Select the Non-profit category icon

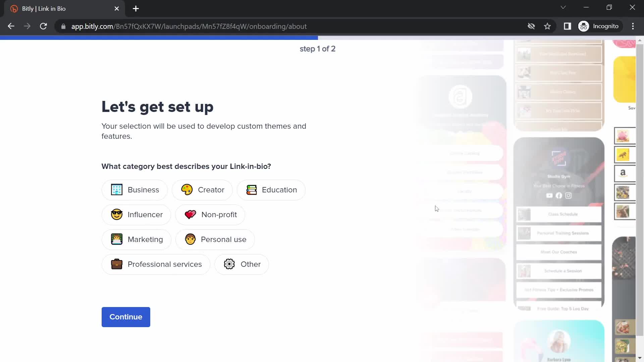190,215
